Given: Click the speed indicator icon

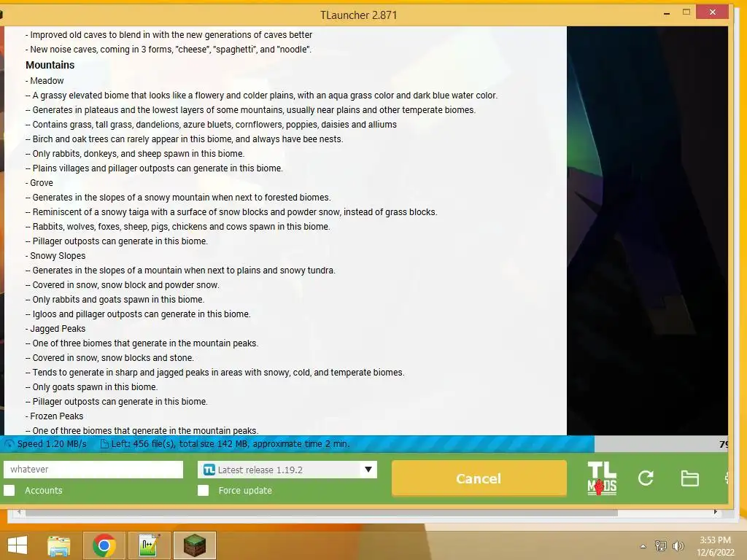Looking at the screenshot, I should tap(9, 444).
